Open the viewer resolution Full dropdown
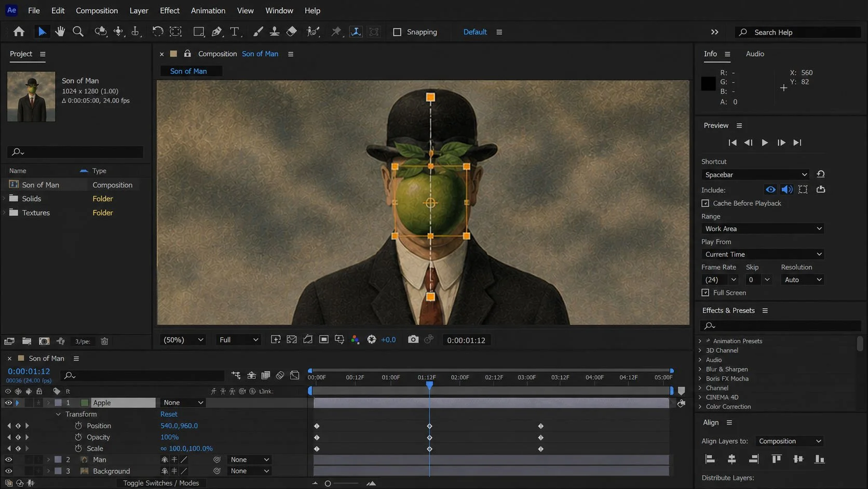The image size is (868, 489). (x=238, y=340)
